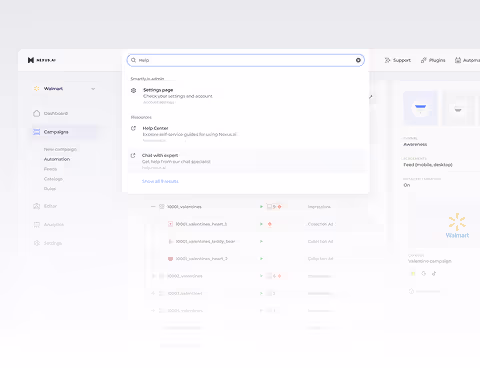
Task: Click the external link icon beside Chat with expert
Action: pyautogui.click(x=133, y=156)
